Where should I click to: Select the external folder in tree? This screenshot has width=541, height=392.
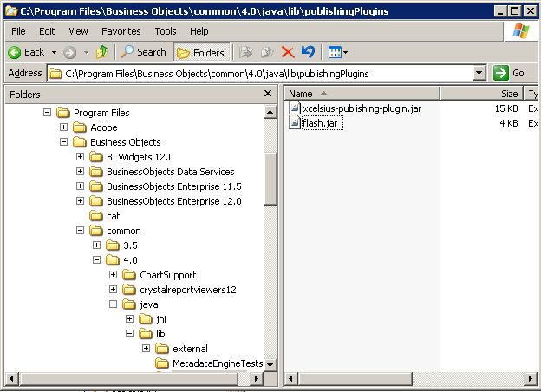(190, 349)
